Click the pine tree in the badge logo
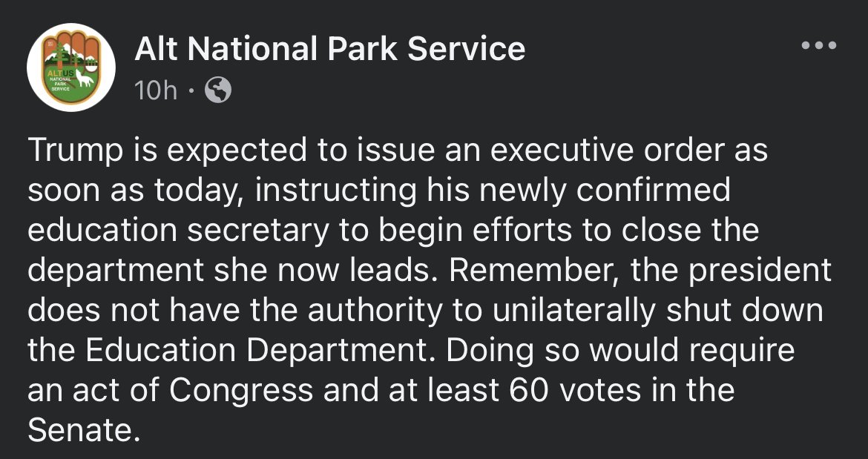868x459 pixels. (59, 58)
